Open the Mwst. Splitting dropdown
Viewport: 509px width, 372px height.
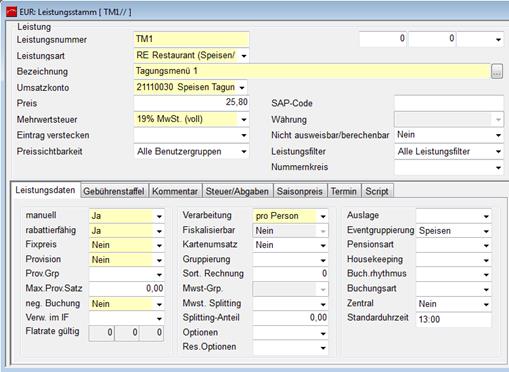323,304
